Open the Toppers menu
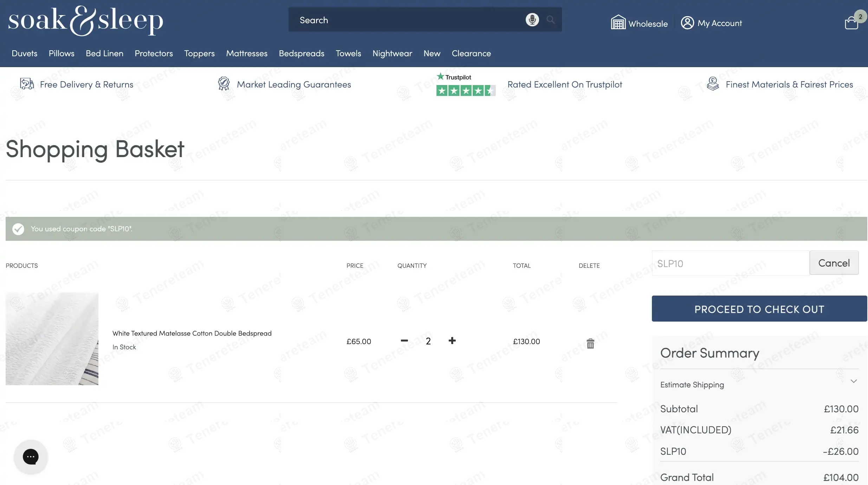Screen dimensions: 868x485 point(199,53)
